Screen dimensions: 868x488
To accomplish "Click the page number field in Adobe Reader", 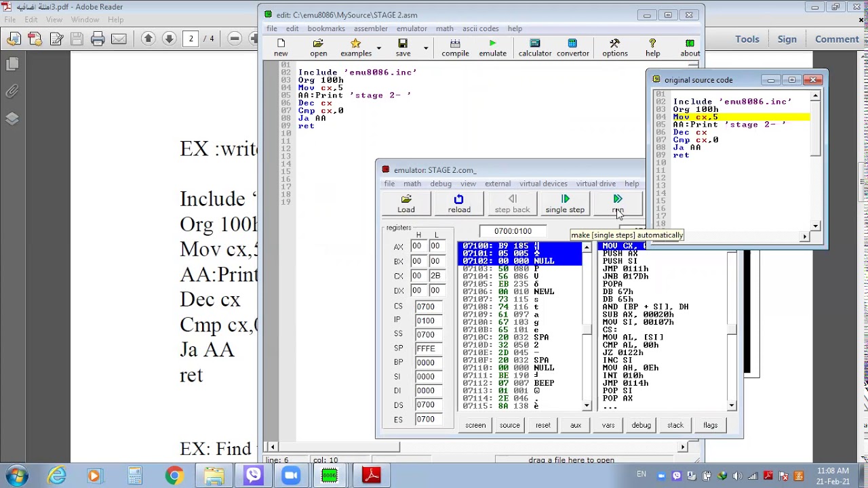I will click(x=191, y=39).
